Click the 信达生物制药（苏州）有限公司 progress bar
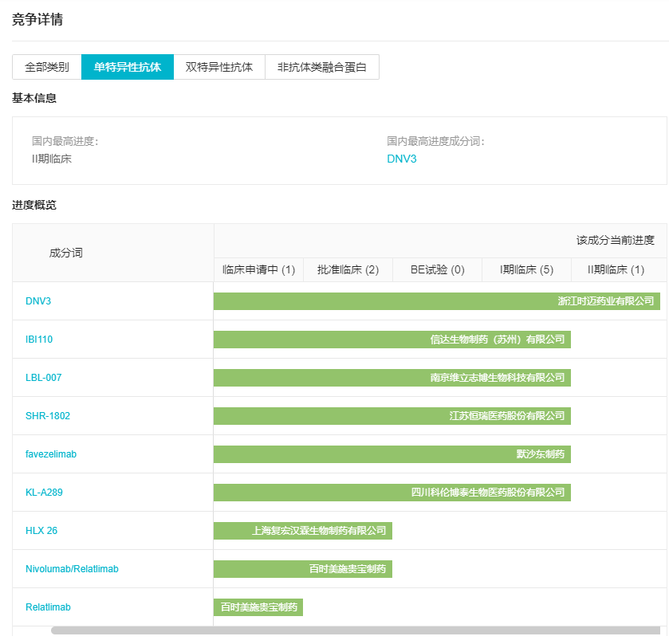669x644 pixels. [x=392, y=340]
